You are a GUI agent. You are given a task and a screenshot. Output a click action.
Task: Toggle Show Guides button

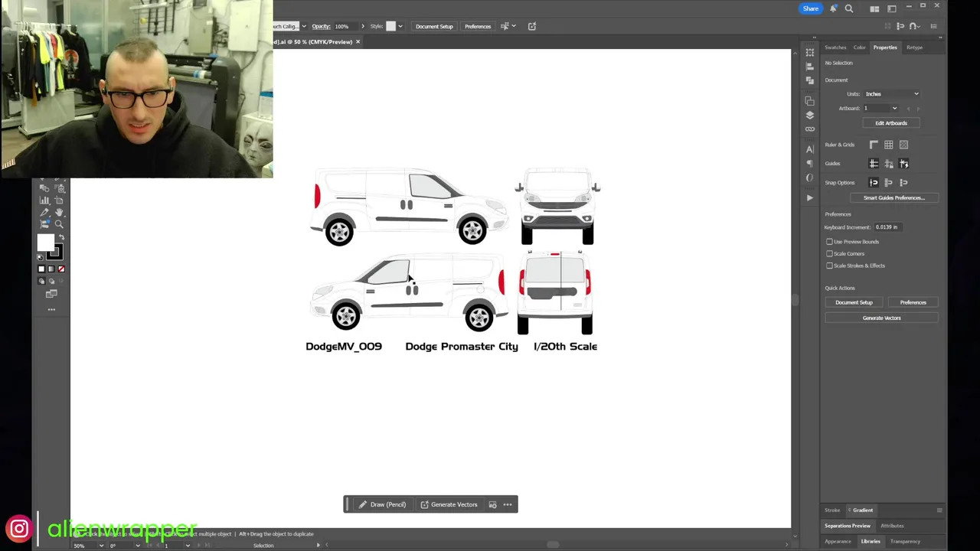874,164
